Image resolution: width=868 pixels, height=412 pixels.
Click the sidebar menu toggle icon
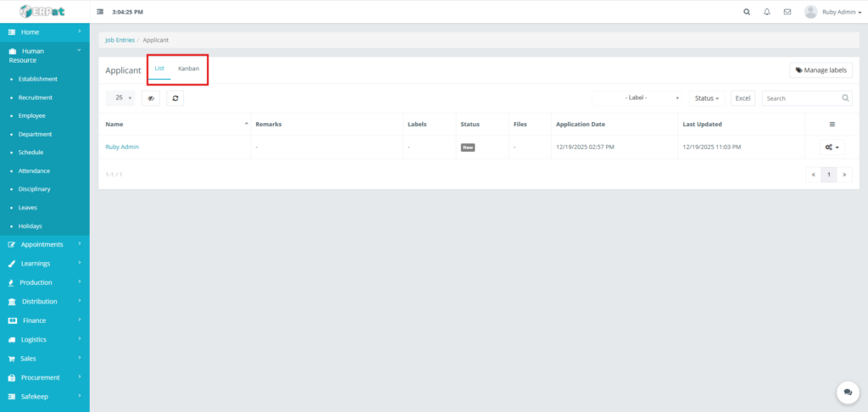tap(100, 12)
